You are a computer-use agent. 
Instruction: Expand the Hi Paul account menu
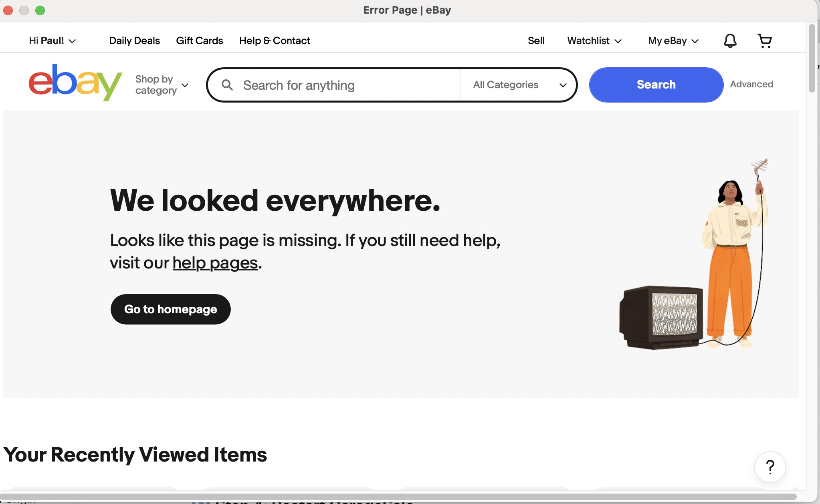(x=52, y=41)
